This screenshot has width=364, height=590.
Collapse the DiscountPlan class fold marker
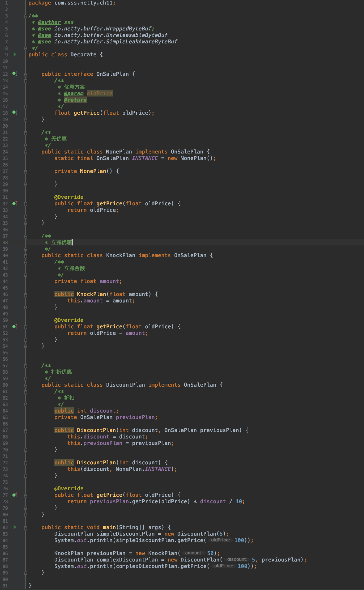[26, 385]
